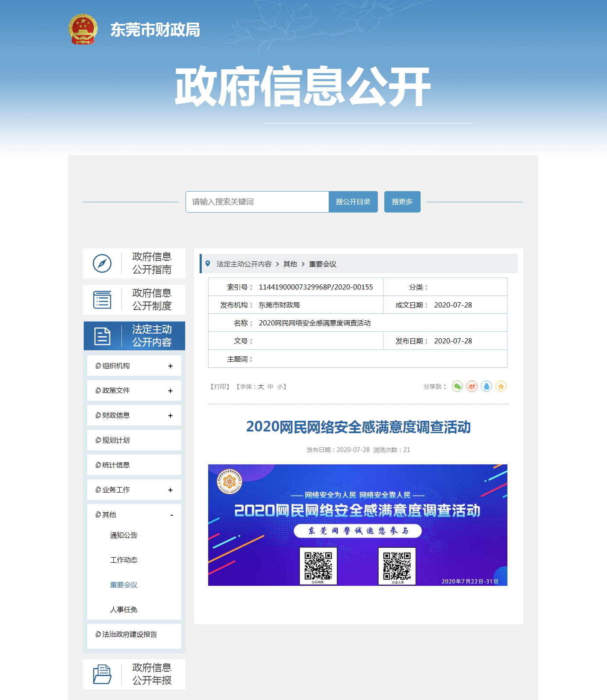This screenshot has width=607, height=700.
Task: Expand the 财政信息 plus toggle
Action: [x=170, y=416]
